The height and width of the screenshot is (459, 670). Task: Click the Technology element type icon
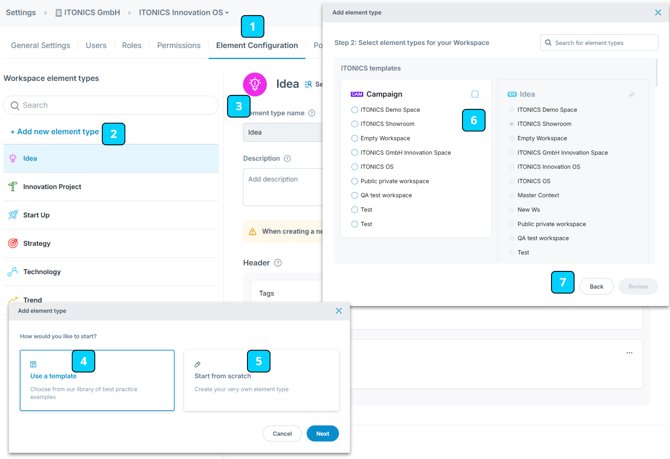click(13, 272)
